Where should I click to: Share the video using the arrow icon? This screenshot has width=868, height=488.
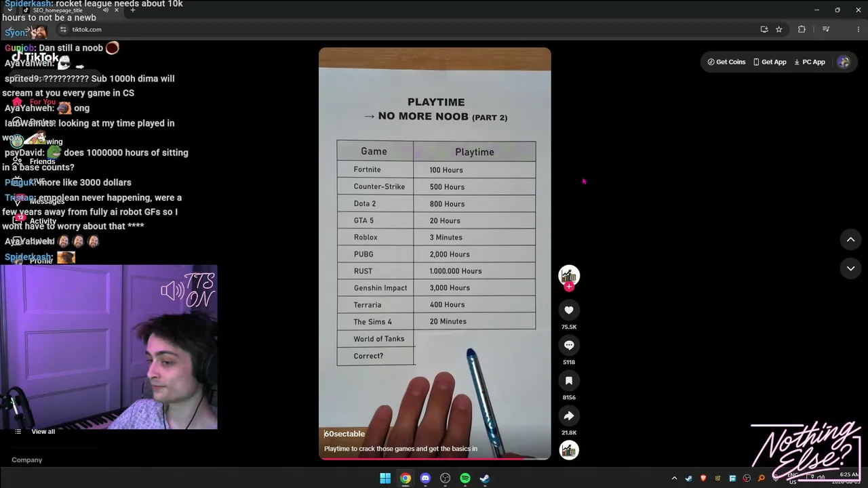click(569, 415)
